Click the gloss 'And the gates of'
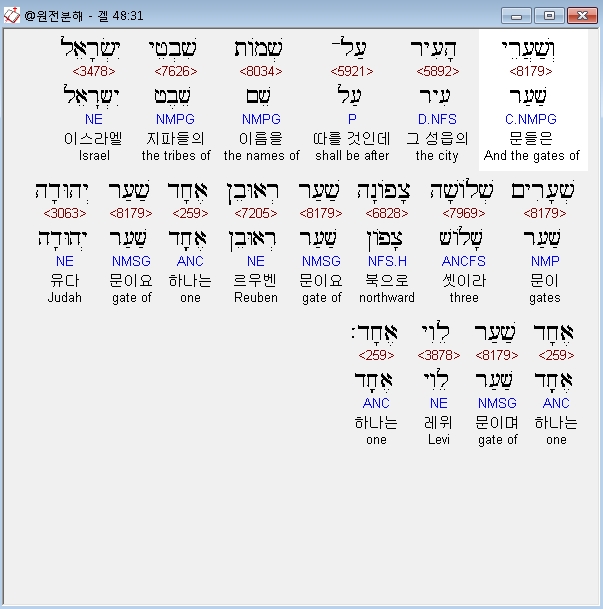Screen dimensions: 603x609 [x=532, y=156]
